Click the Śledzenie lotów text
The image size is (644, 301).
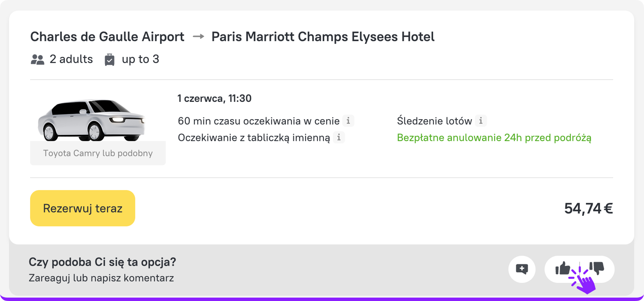434,121
